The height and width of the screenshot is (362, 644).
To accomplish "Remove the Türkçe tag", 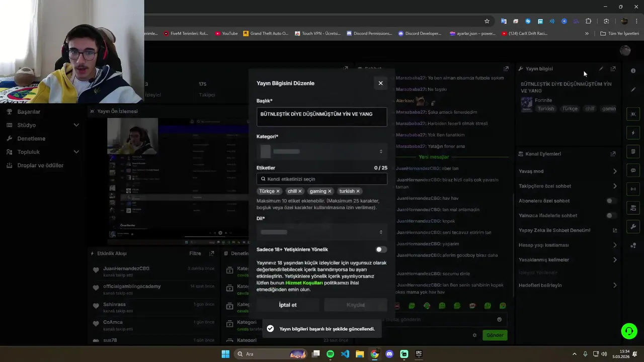I will (278, 191).
